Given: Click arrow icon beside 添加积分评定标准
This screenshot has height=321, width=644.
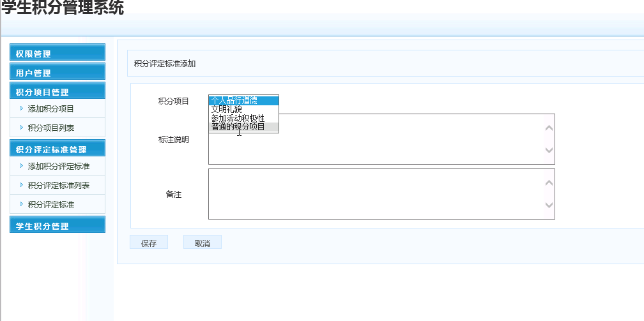Looking at the screenshot, I should coord(22,166).
